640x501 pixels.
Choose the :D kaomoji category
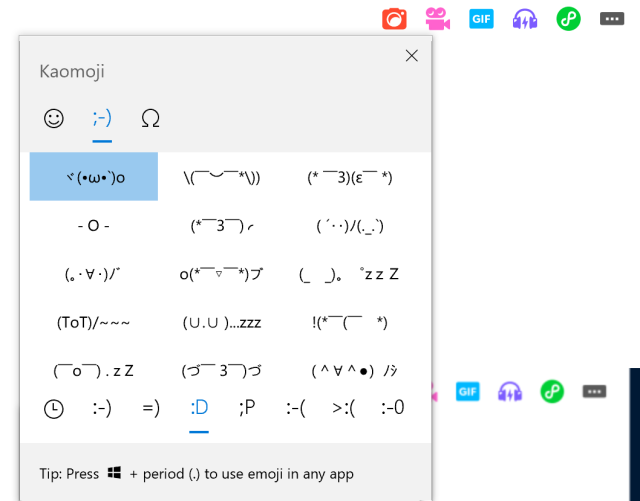(199, 408)
